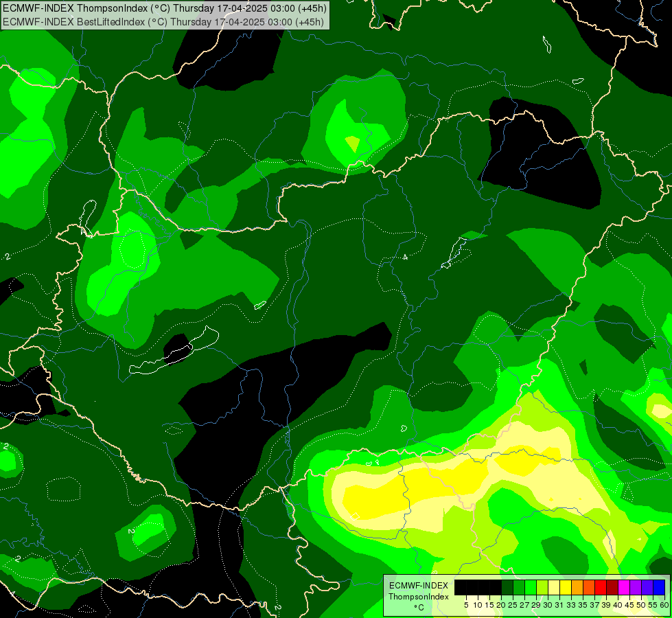Image resolution: width=672 pixels, height=618 pixels.
Task: Click the ThompsonIndex title line at top
Action: (165, 8)
